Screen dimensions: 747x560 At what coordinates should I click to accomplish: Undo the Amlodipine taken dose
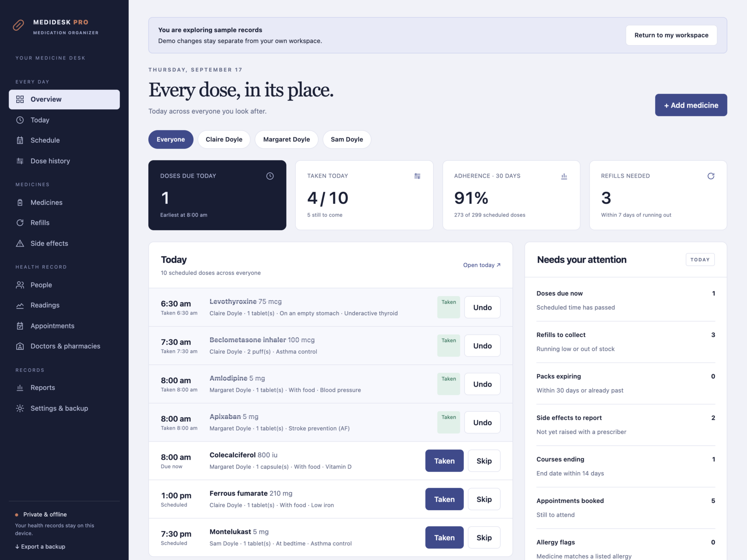pos(482,384)
